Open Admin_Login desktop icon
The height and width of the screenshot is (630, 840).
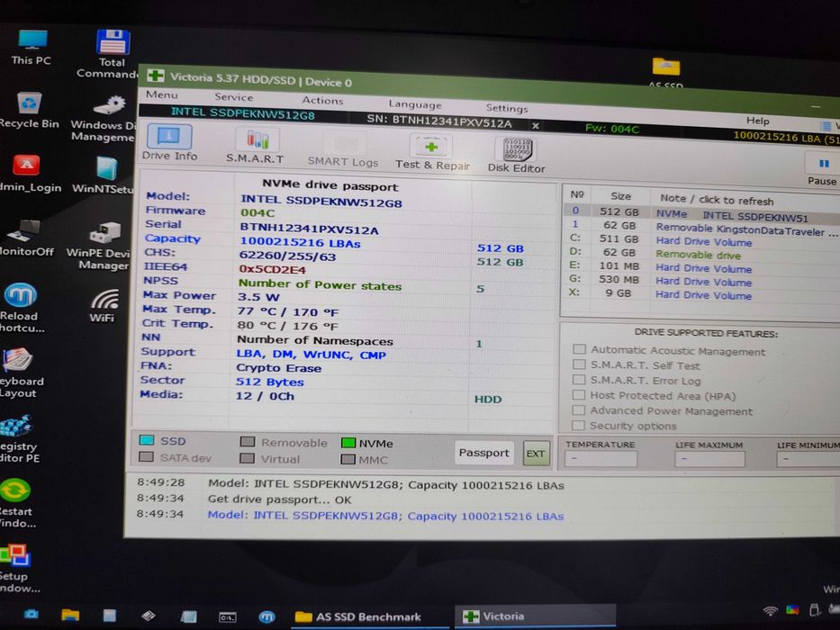click(26, 165)
